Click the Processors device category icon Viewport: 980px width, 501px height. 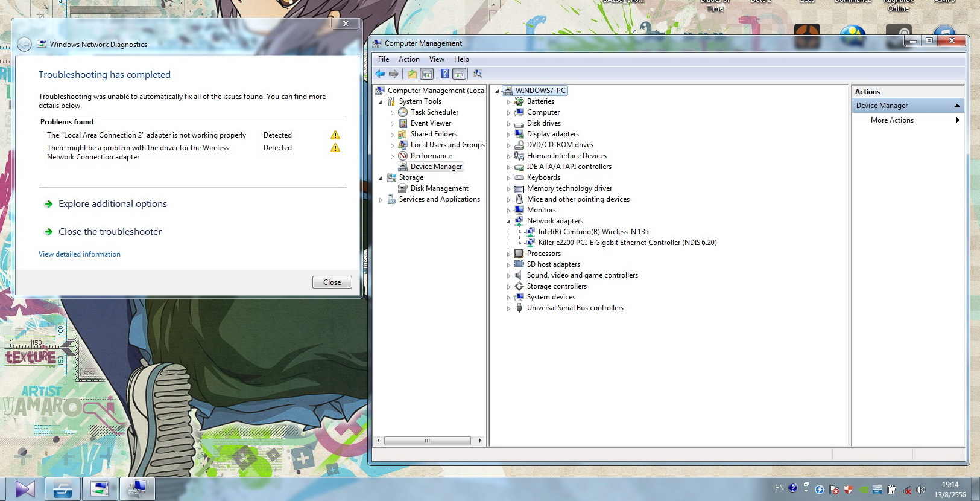point(519,254)
